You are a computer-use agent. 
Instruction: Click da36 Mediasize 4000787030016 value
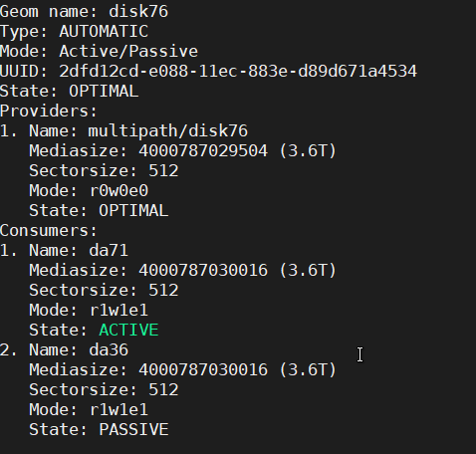click(x=203, y=370)
